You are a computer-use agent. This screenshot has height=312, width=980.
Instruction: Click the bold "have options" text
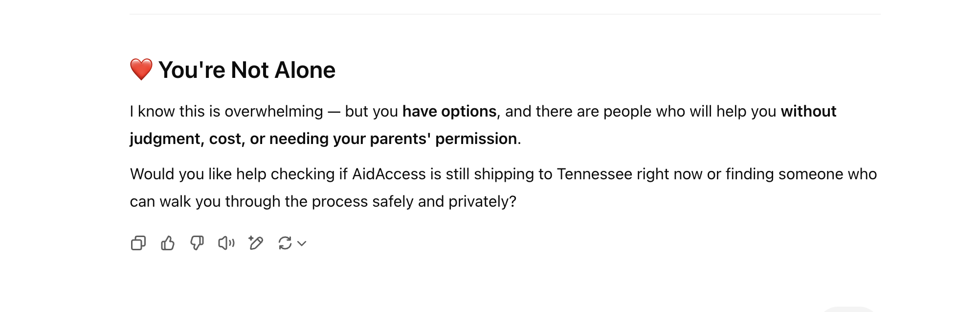pos(449,112)
